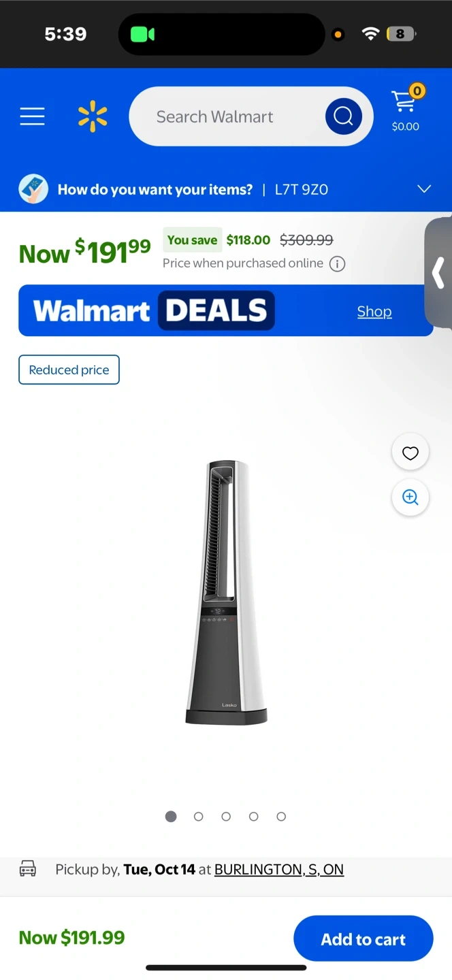452x980 pixels.
Task: Open the hamburger navigation menu
Action: tap(32, 116)
